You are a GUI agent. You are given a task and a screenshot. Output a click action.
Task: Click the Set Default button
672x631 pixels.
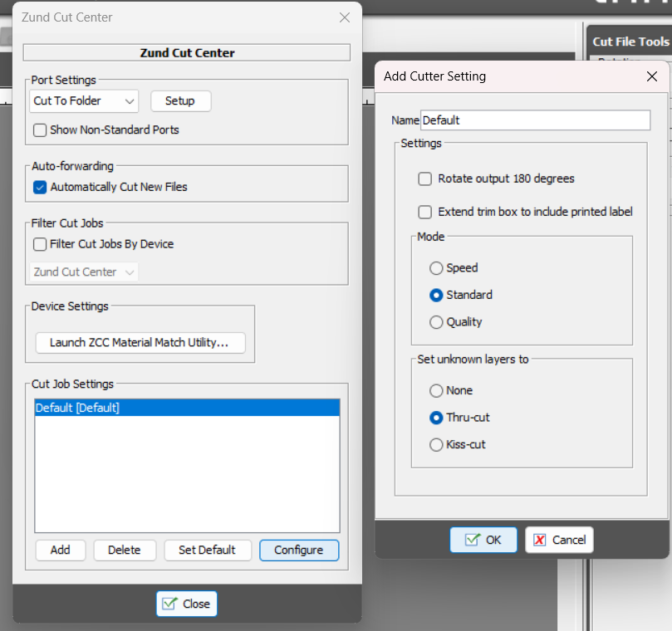coord(208,550)
